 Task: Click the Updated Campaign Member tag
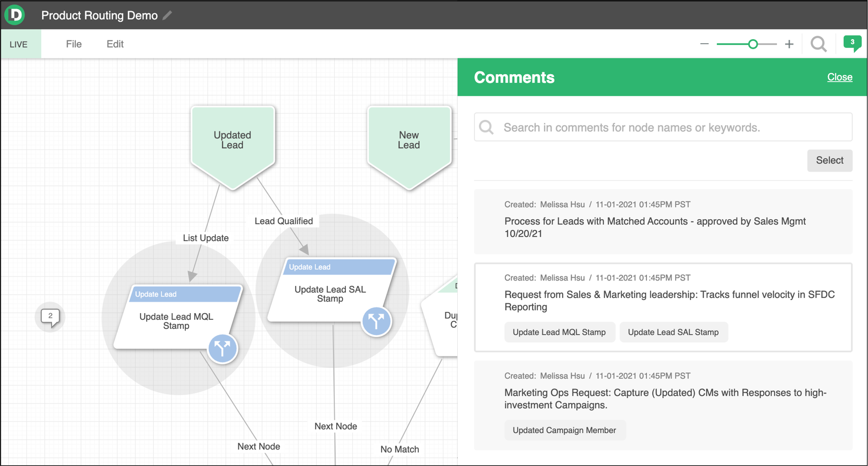coord(564,430)
